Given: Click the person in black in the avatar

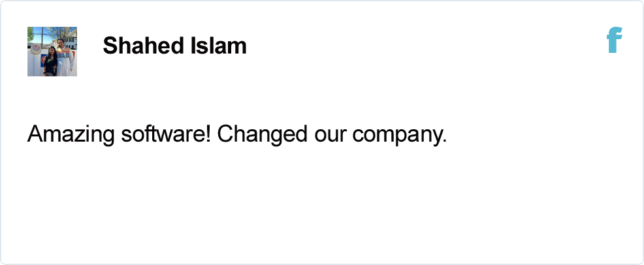Looking at the screenshot, I should pyautogui.click(x=51, y=61).
